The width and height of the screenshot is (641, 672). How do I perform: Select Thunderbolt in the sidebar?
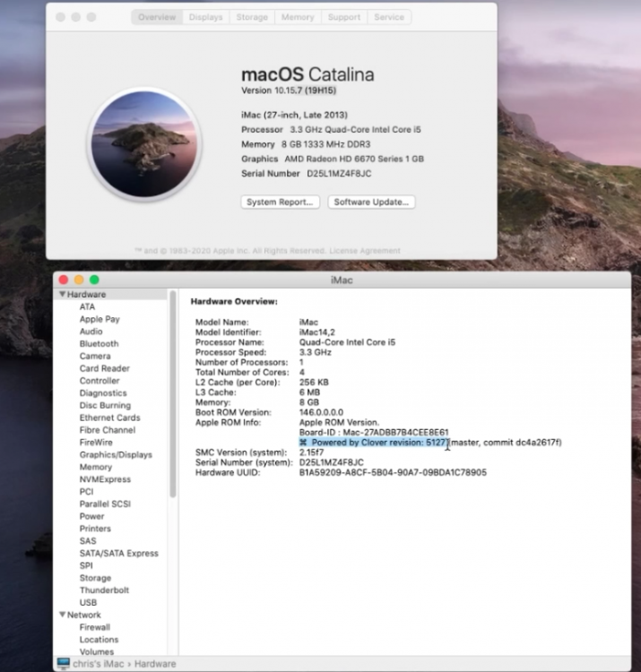coord(104,590)
